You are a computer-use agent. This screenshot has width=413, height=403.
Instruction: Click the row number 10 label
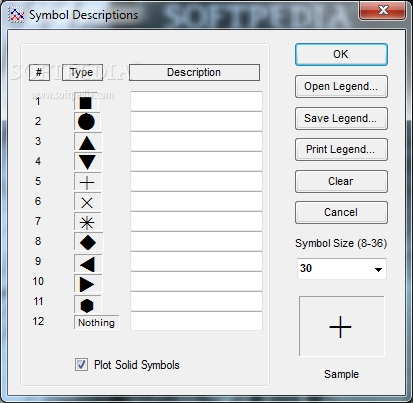coord(38,281)
